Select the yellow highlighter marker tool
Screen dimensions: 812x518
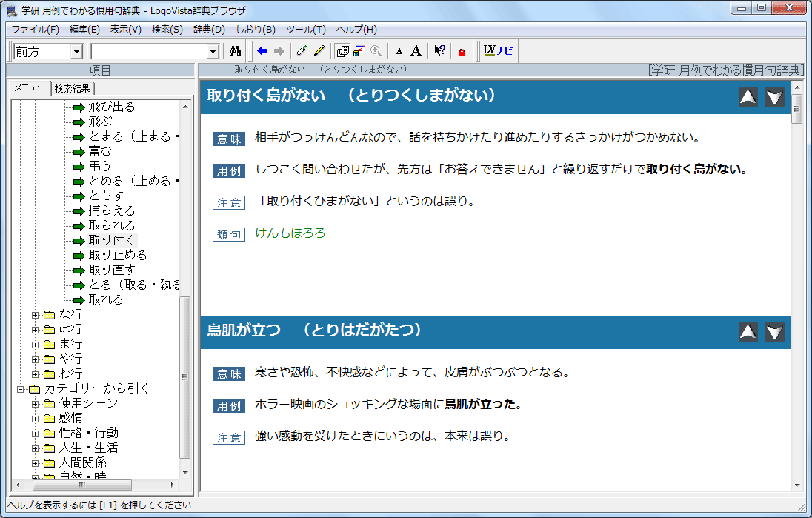319,51
